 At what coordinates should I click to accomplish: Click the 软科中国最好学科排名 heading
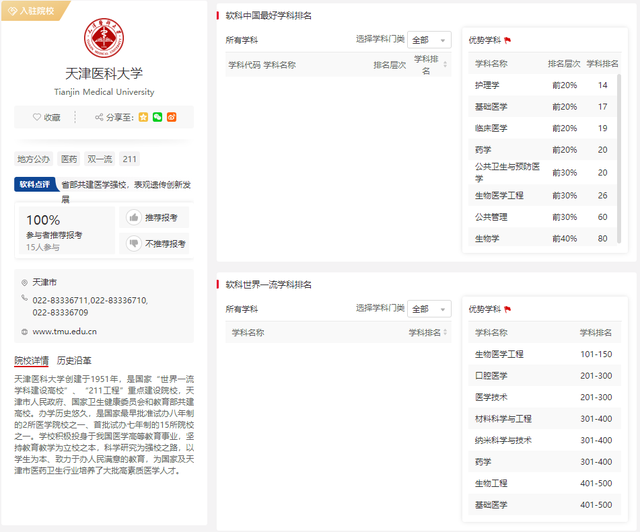point(269,16)
